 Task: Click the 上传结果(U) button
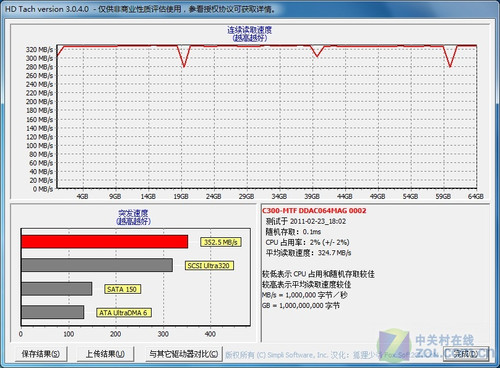(x=105, y=354)
